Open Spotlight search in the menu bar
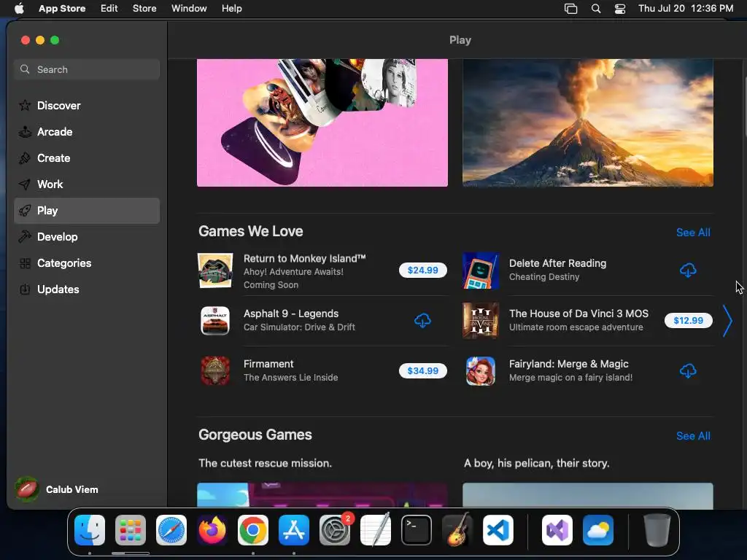This screenshot has height=560, width=747. pyautogui.click(x=596, y=9)
